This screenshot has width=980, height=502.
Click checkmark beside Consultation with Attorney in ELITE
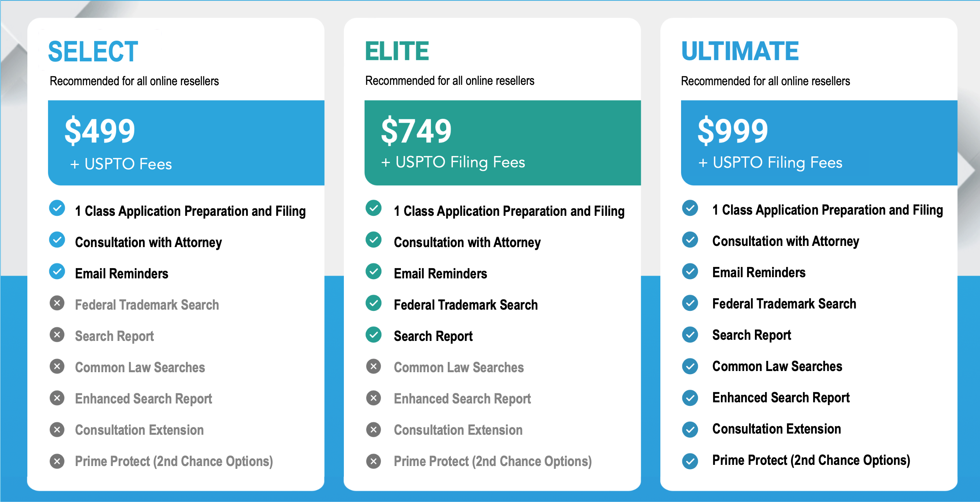click(x=374, y=240)
